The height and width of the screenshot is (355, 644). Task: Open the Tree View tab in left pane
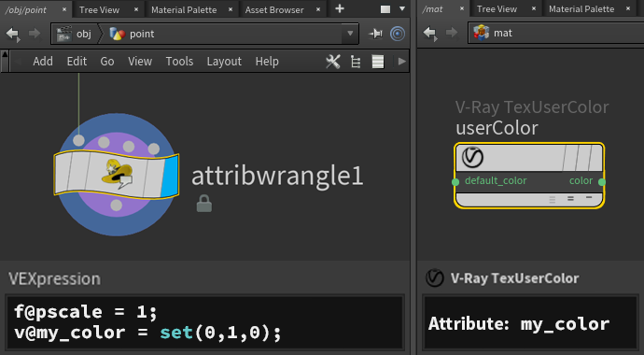pos(99,10)
